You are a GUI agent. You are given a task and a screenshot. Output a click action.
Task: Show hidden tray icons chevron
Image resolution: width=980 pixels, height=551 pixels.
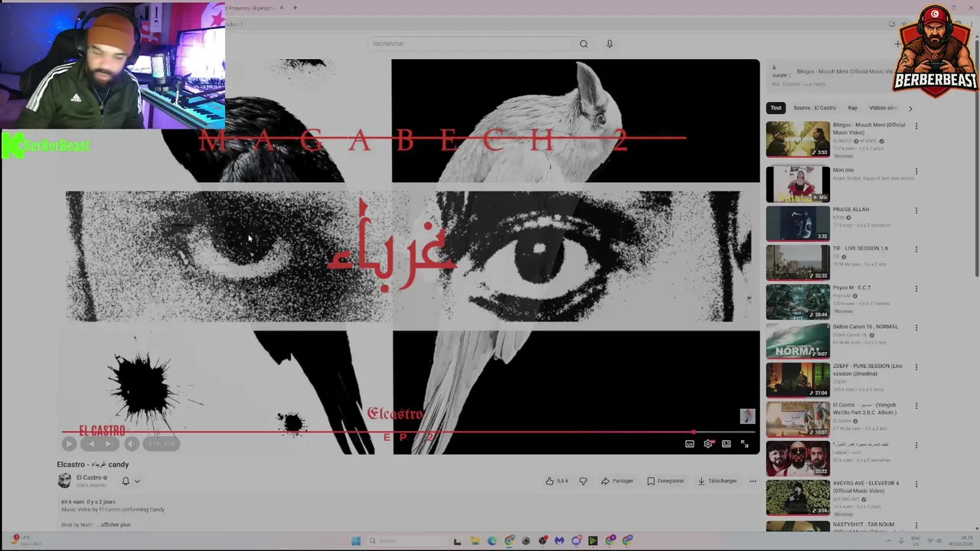tap(889, 541)
